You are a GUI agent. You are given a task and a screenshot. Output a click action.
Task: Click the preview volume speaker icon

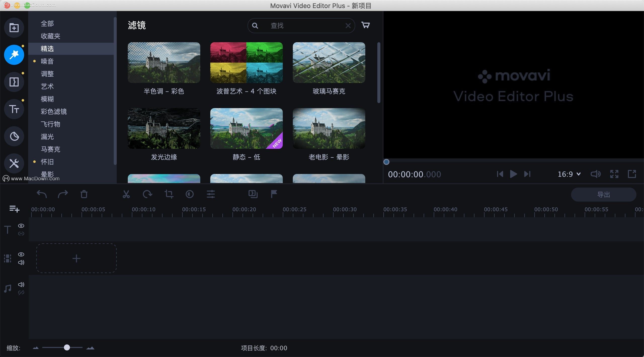(x=595, y=174)
